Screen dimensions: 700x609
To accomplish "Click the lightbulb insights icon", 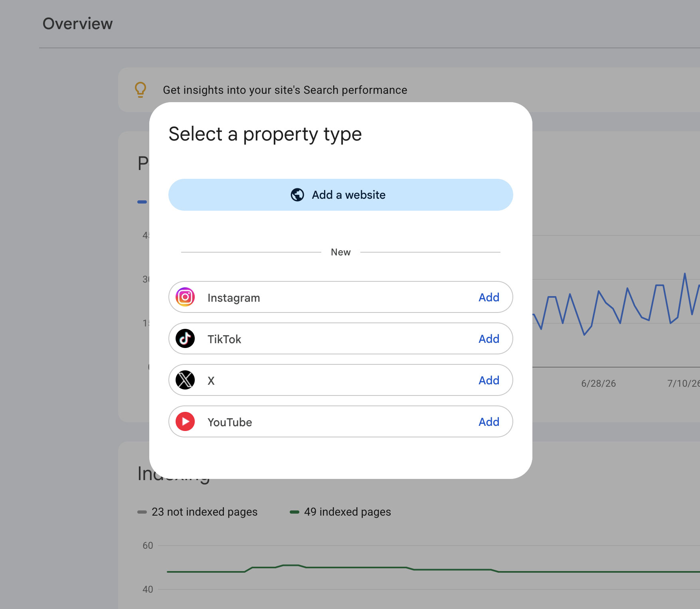I will coord(140,90).
